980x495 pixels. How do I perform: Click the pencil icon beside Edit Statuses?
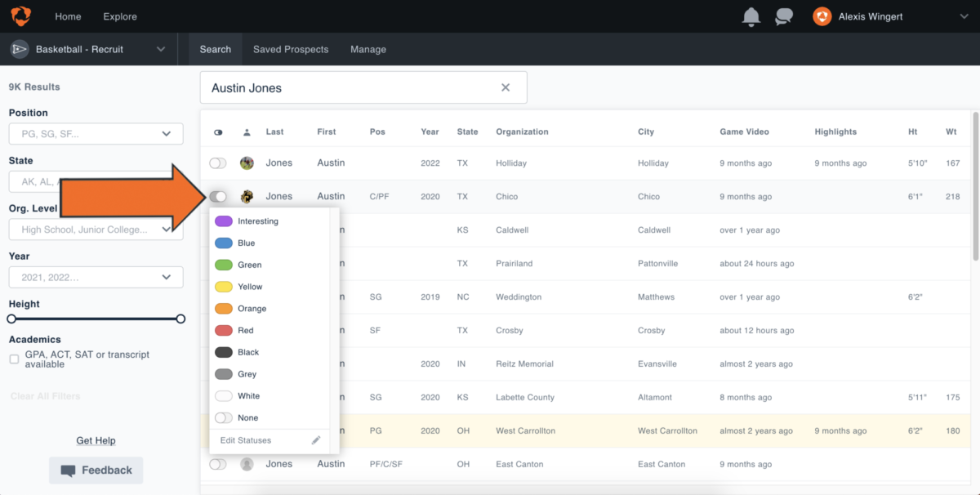coord(316,440)
